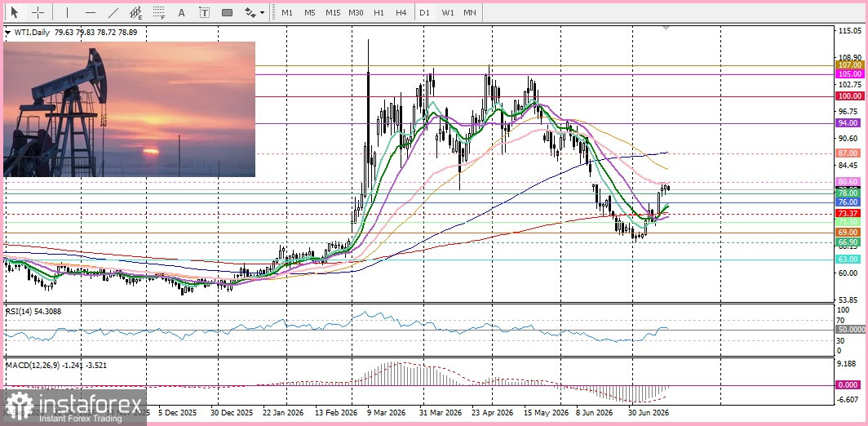Click the 69.00 price level label

pyautogui.click(x=848, y=233)
